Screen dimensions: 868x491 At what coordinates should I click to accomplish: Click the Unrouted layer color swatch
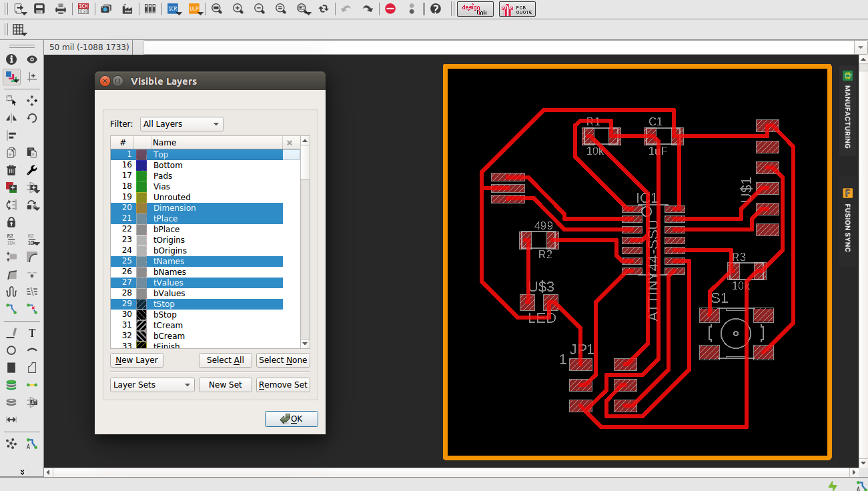click(141, 197)
